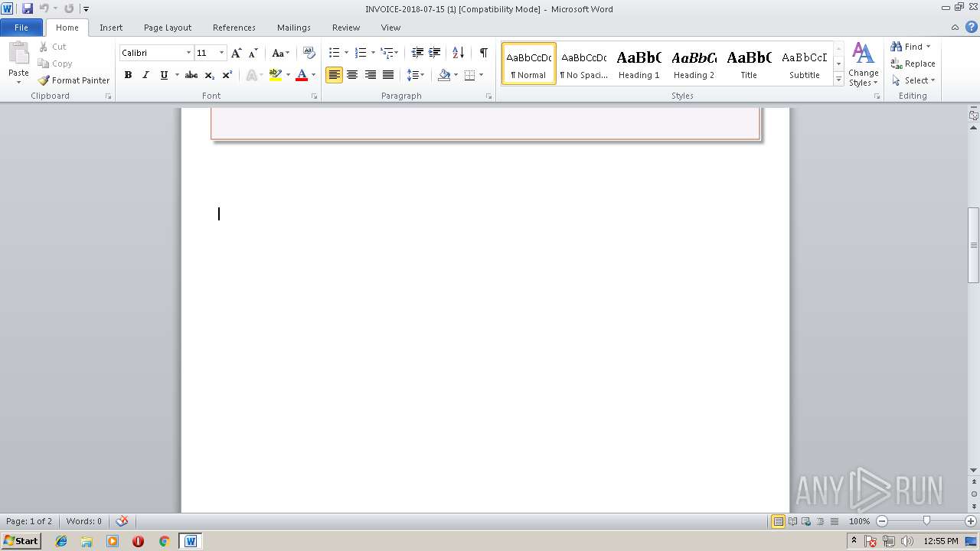Viewport: 980px width, 551px height.
Task: Click the Cut scissors button
Action: tap(53, 47)
